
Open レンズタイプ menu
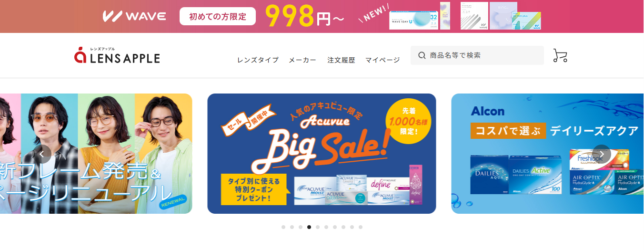pyautogui.click(x=258, y=60)
